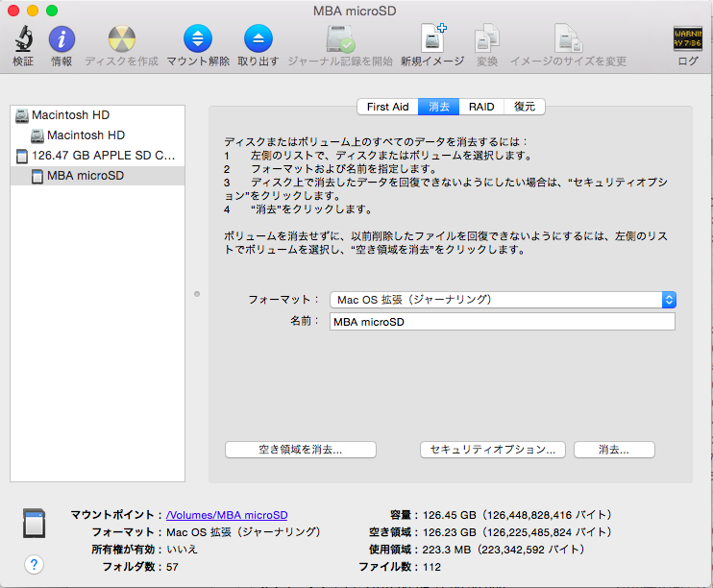Click the 取り出す (Eject) icon
This screenshot has width=713, height=588.
point(258,38)
